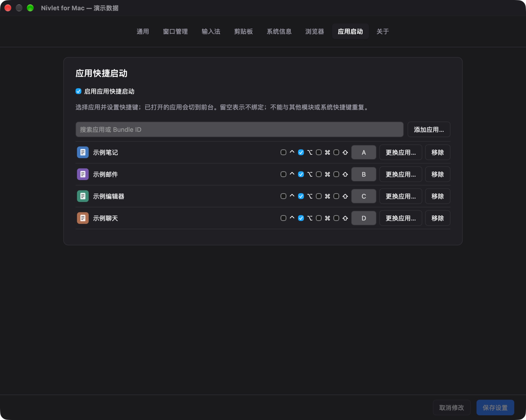Click the 示例邮件 purple app icon
The width and height of the screenshot is (526, 420).
(83, 174)
